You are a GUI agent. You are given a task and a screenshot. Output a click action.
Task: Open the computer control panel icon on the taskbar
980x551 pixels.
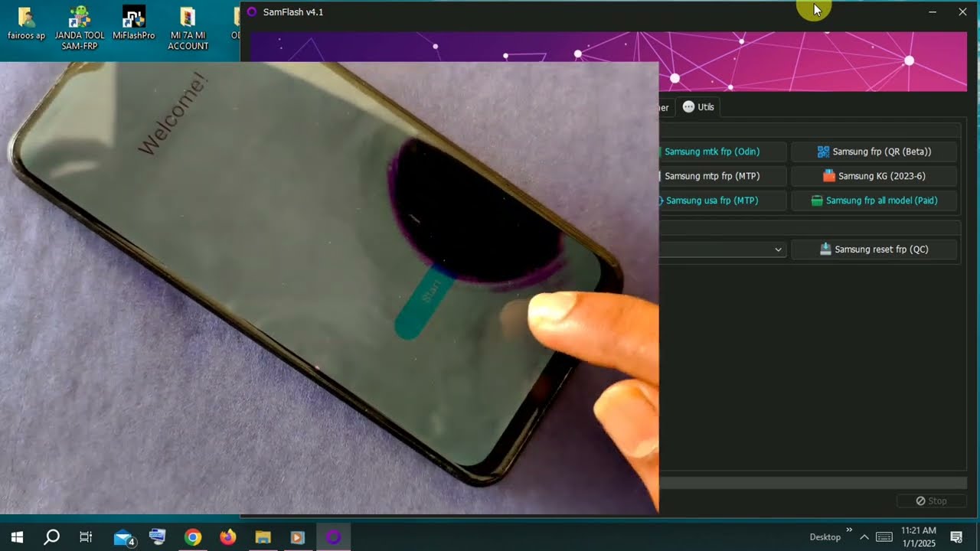(x=158, y=537)
